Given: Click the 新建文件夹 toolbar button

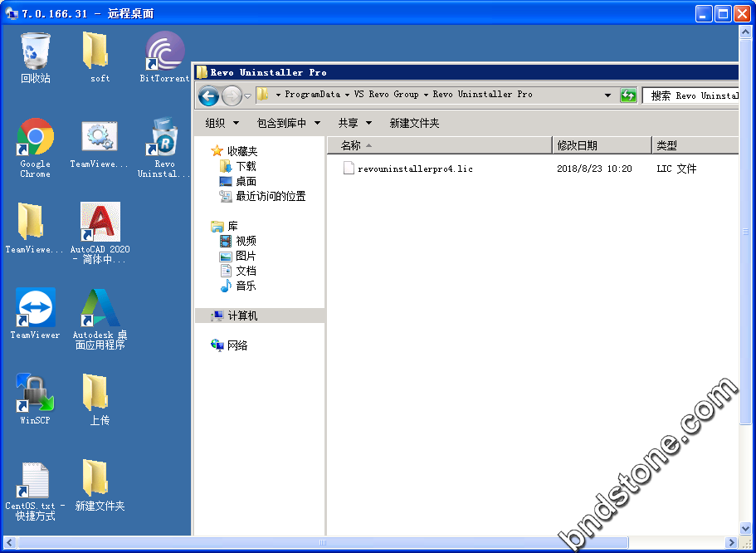Looking at the screenshot, I should (x=414, y=123).
